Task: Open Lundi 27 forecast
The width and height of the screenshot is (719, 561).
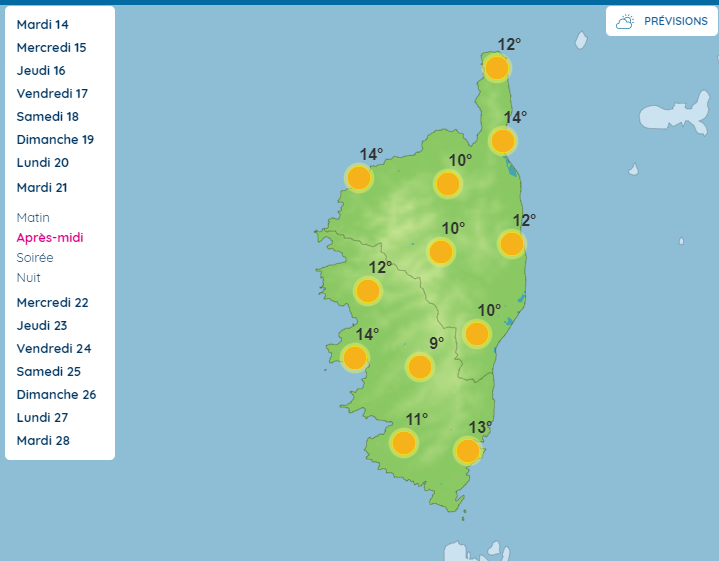Action: click(x=42, y=417)
